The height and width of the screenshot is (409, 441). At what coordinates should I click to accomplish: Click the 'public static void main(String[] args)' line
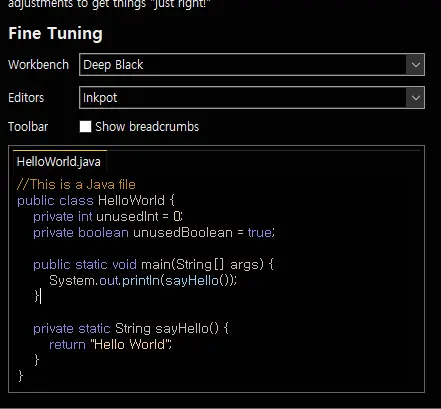pos(153,265)
